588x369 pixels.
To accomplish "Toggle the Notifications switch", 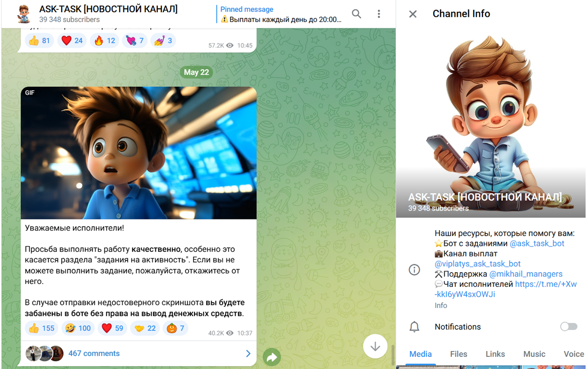I will tap(569, 327).
